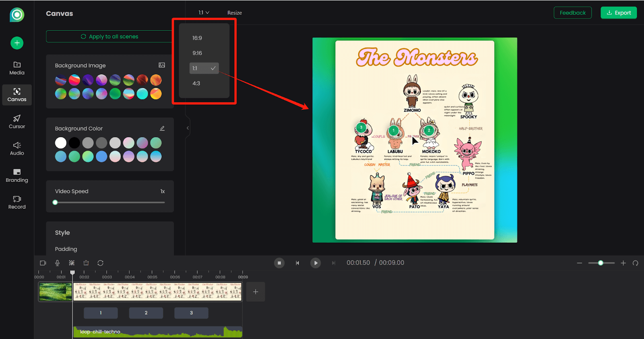Image resolution: width=644 pixels, height=339 pixels.
Task: Collapse the Canvas side panel arrow
Action: tap(188, 128)
